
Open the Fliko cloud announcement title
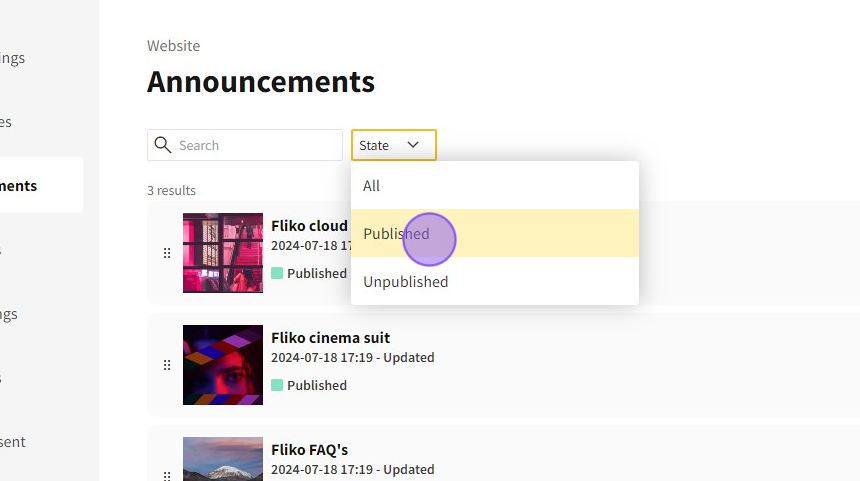coord(309,226)
